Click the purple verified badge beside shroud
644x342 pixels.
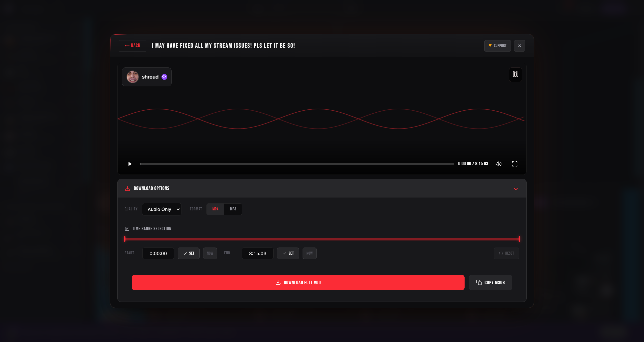pyautogui.click(x=164, y=77)
